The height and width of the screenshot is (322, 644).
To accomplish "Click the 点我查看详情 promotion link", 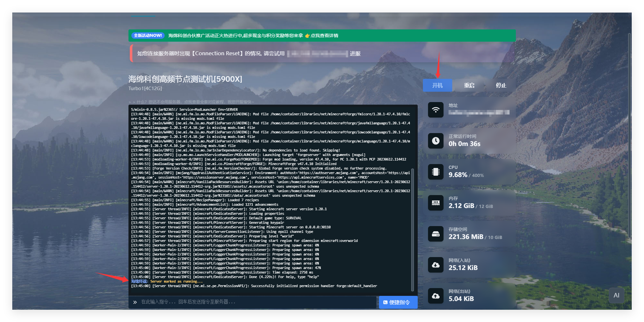I will coord(324,36).
